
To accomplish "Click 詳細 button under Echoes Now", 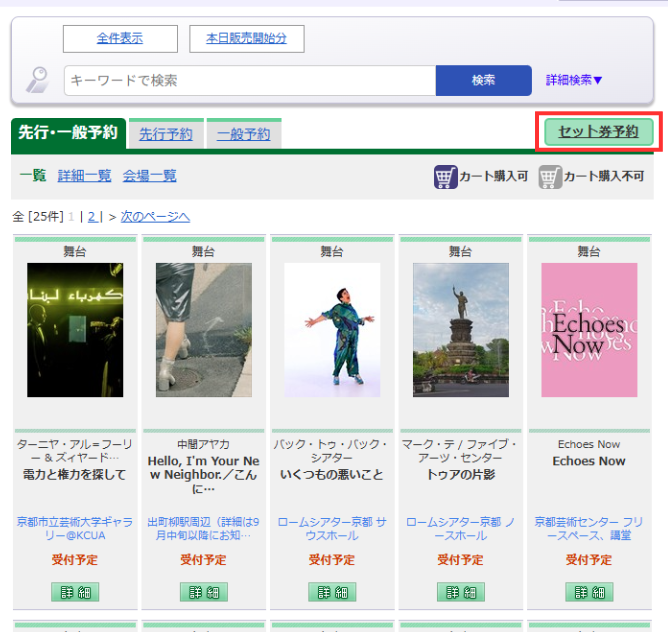I will (589, 592).
